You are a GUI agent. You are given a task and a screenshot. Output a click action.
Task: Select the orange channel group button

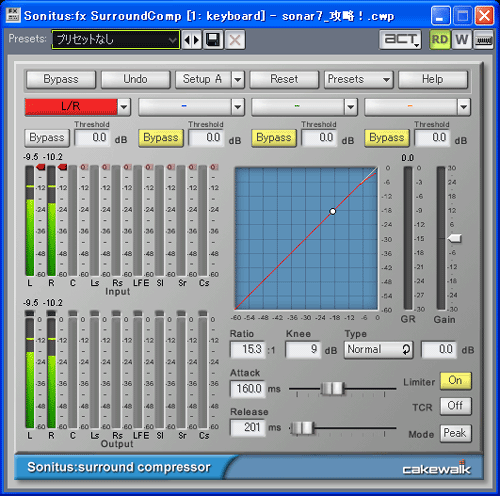(x=411, y=107)
